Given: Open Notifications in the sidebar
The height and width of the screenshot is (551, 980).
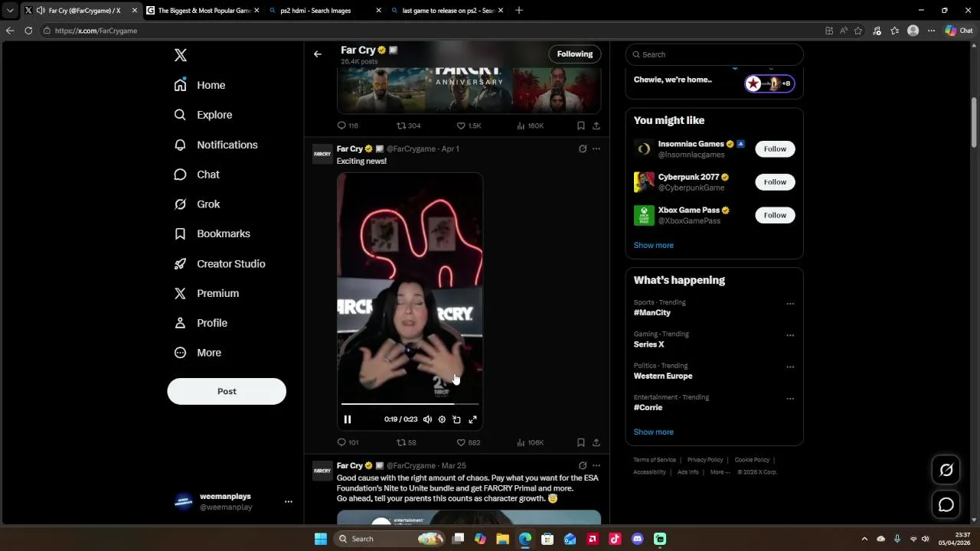Looking at the screenshot, I should coord(216,145).
